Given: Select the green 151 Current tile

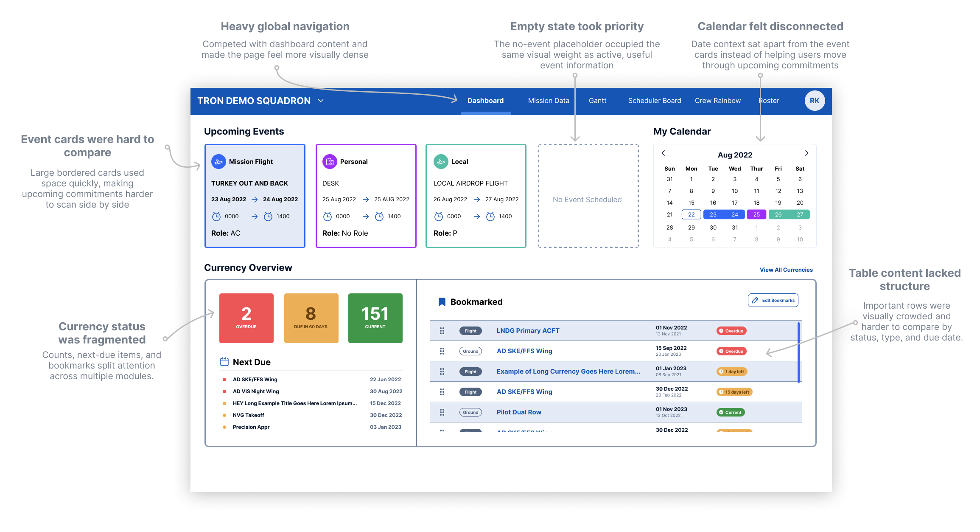Looking at the screenshot, I should [375, 318].
